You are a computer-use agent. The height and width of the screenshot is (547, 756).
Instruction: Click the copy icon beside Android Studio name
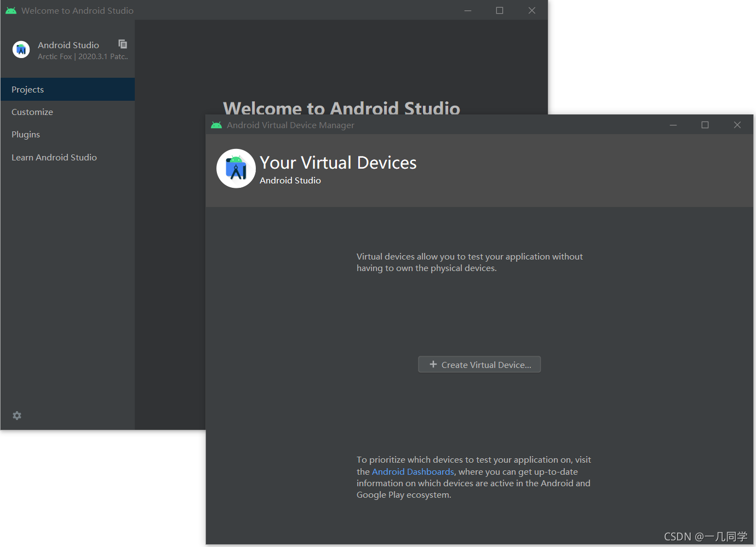tap(123, 44)
